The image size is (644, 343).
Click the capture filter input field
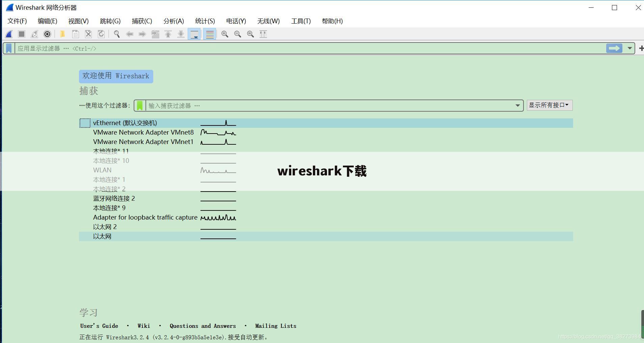click(329, 106)
